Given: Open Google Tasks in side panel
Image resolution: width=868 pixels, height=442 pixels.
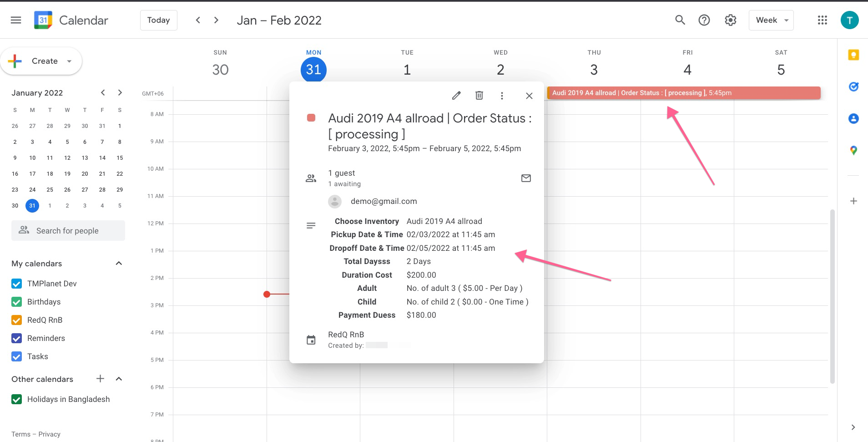Looking at the screenshot, I should (853, 86).
